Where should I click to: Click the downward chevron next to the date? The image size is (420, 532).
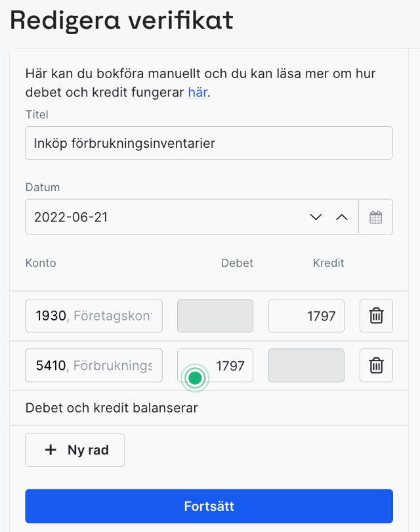[x=316, y=217]
